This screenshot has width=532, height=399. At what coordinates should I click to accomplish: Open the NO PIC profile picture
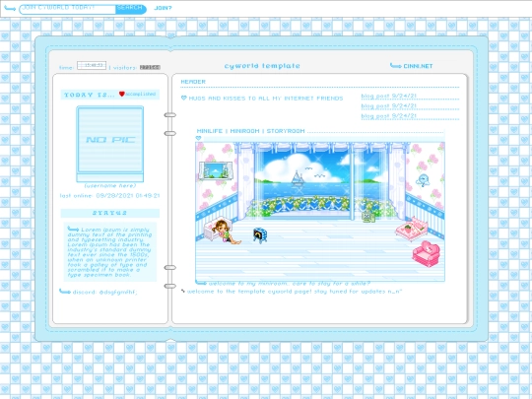[x=110, y=144]
